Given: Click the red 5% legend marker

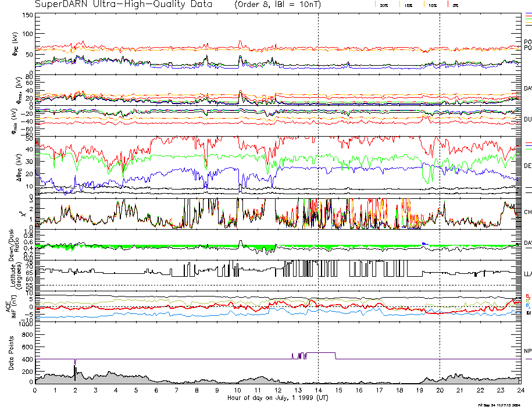Looking at the screenshot, I should click(x=447, y=5).
